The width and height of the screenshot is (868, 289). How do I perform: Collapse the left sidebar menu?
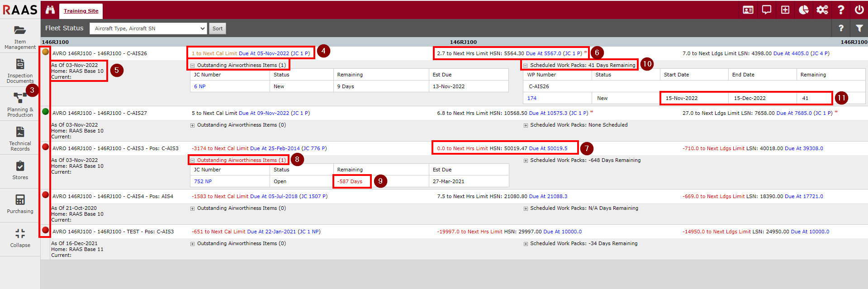[20, 237]
